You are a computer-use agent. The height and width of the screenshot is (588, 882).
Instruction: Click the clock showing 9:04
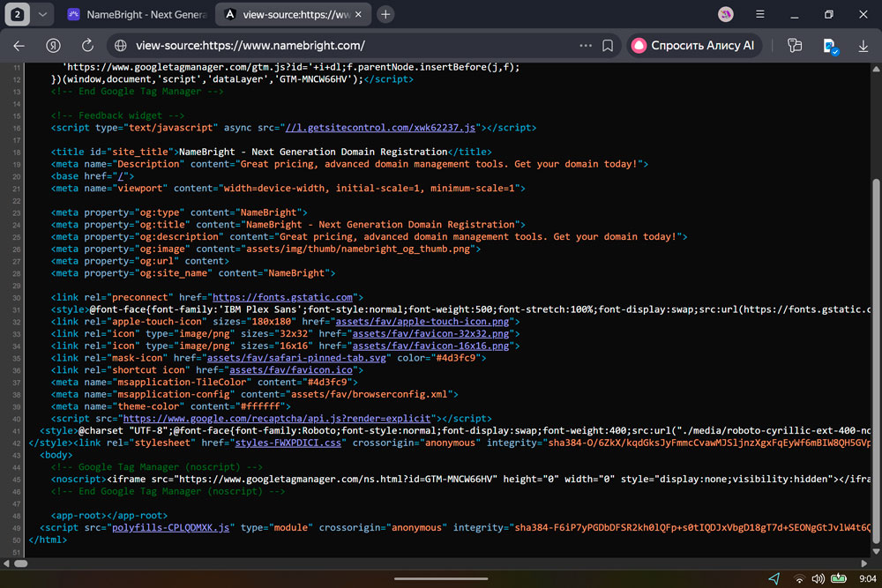(867, 578)
